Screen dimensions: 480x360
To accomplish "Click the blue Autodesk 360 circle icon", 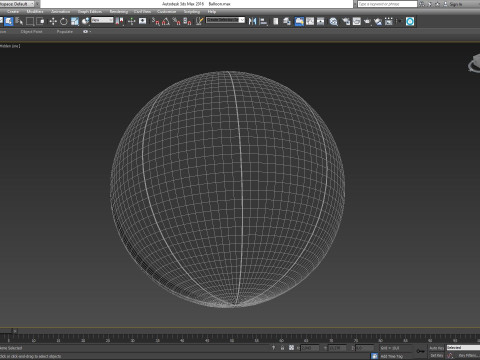I will tap(410, 21).
